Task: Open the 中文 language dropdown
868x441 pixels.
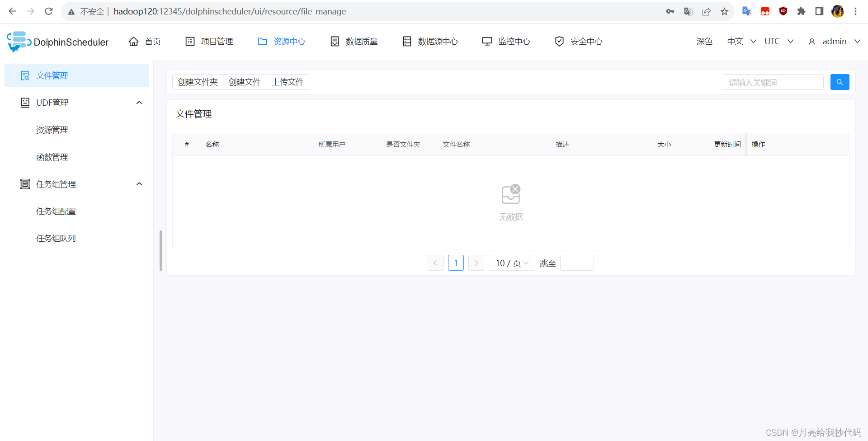Action: click(741, 42)
